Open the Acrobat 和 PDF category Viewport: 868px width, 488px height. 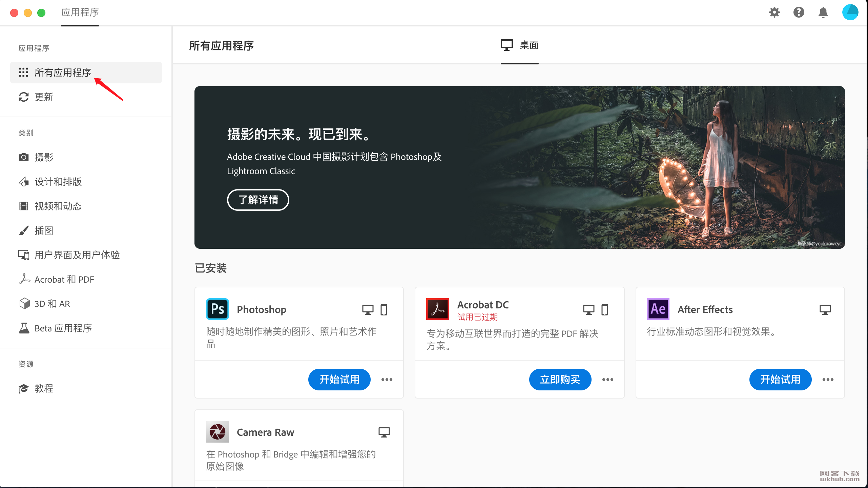coord(86,279)
